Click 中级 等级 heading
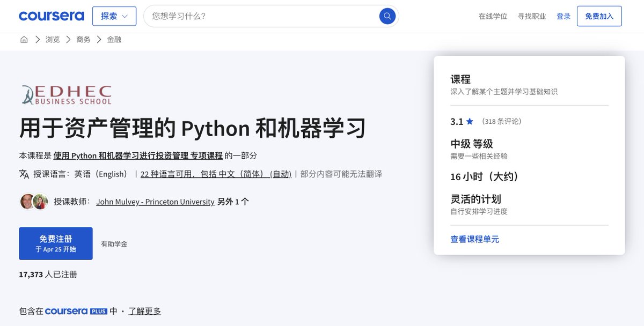The height and width of the screenshot is (326, 644). pos(471,144)
